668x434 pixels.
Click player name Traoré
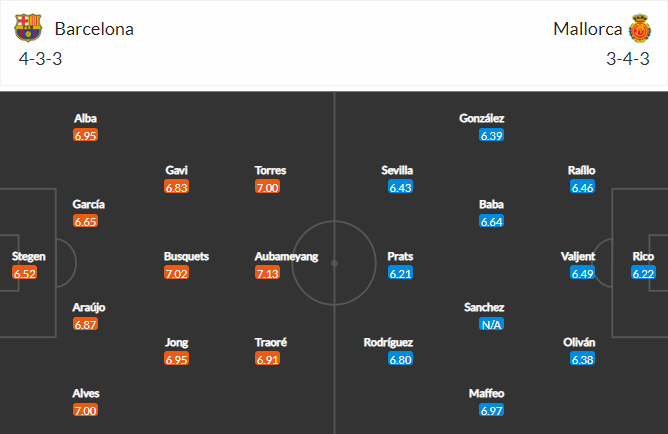(x=271, y=342)
